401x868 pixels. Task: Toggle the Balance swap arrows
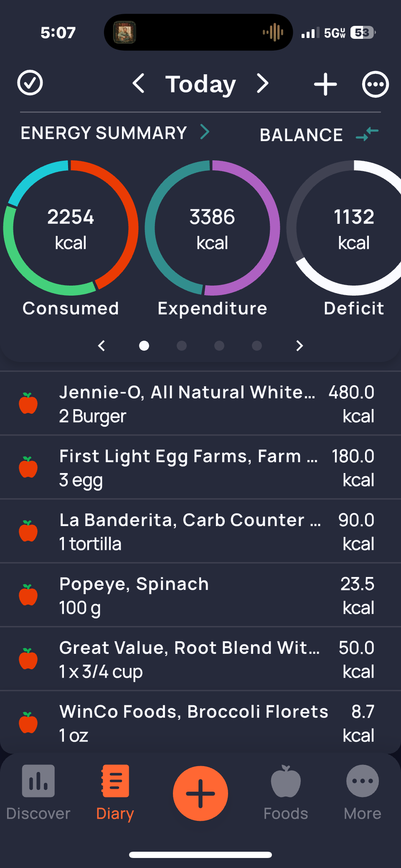[x=367, y=134]
